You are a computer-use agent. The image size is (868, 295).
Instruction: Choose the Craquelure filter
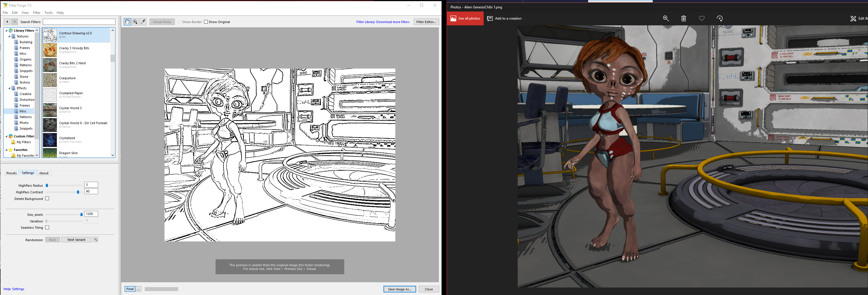(x=76, y=80)
